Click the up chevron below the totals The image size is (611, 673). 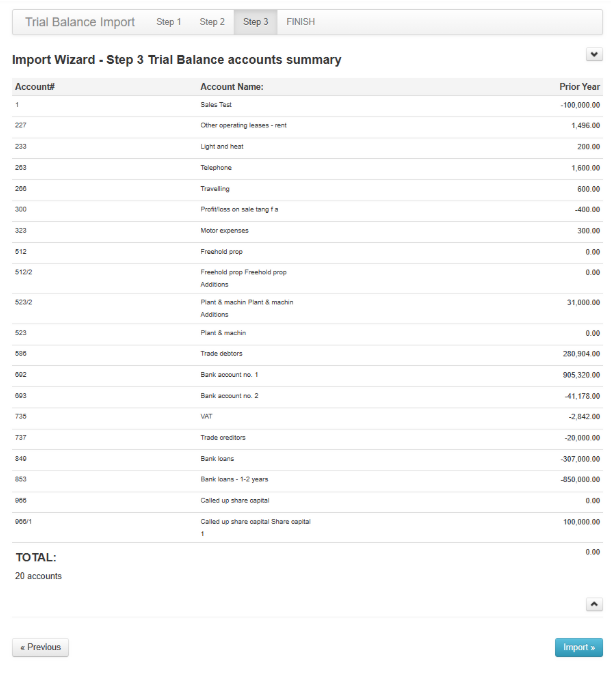tap(593, 604)
